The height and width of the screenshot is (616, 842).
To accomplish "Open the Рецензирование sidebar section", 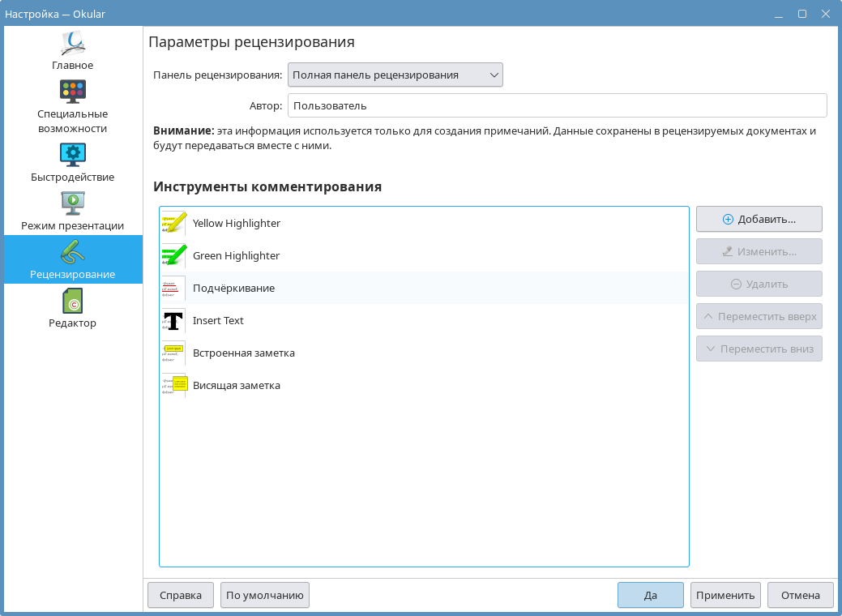I will 73,259.
